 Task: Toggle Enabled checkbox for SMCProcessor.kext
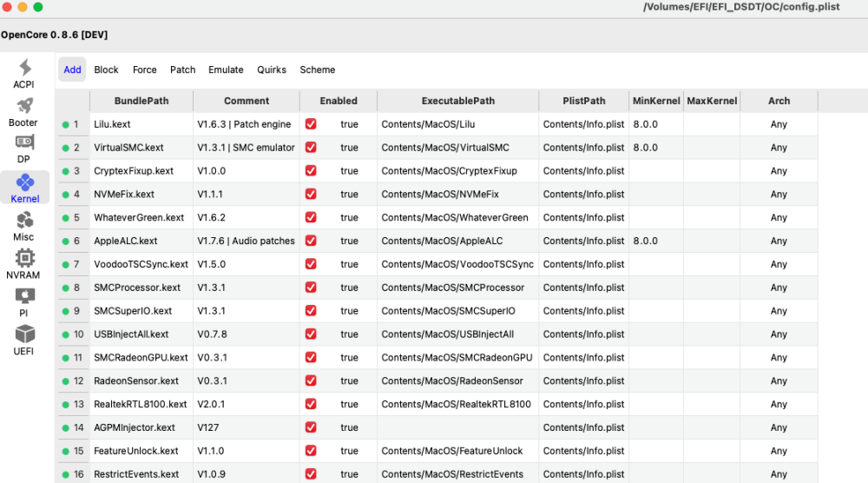(x=311, y=287)
